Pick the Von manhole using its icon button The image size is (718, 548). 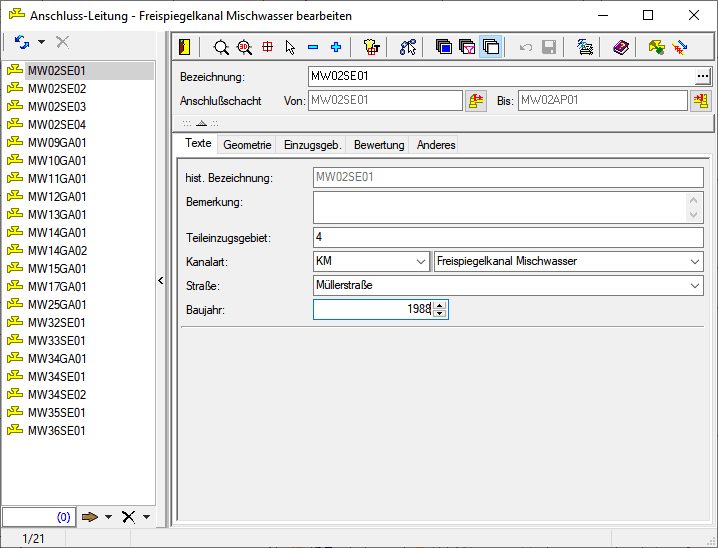[x=476, y=101]
